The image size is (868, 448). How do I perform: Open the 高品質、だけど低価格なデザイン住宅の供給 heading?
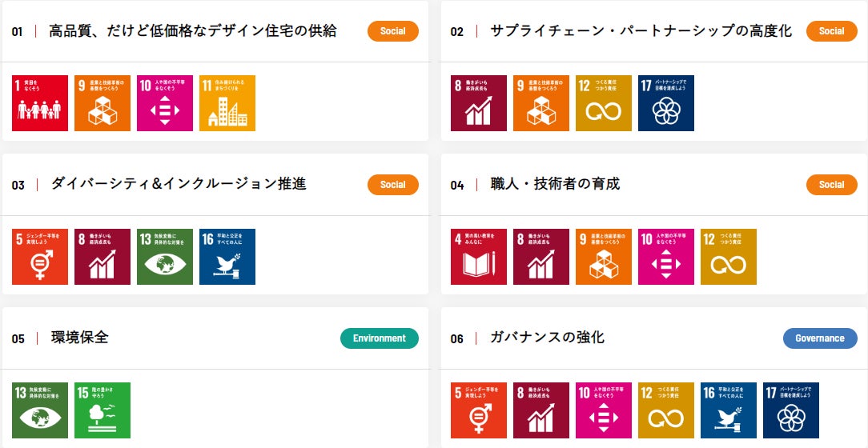point(192,31)
